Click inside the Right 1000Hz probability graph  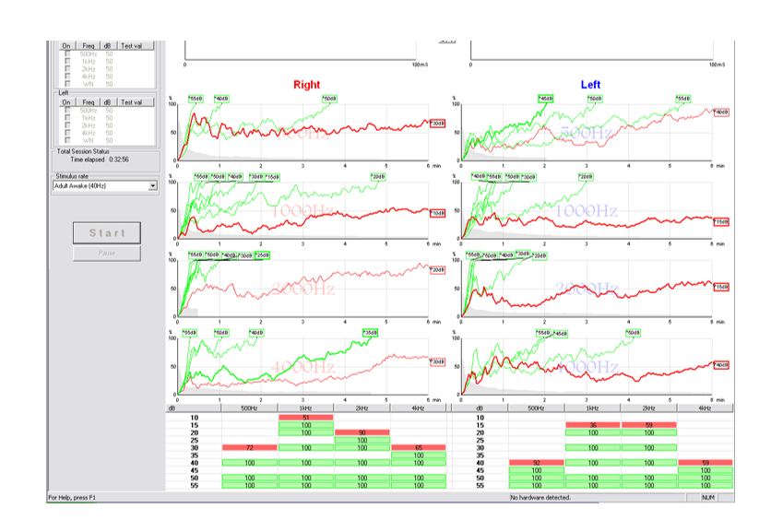pos(302,210)
